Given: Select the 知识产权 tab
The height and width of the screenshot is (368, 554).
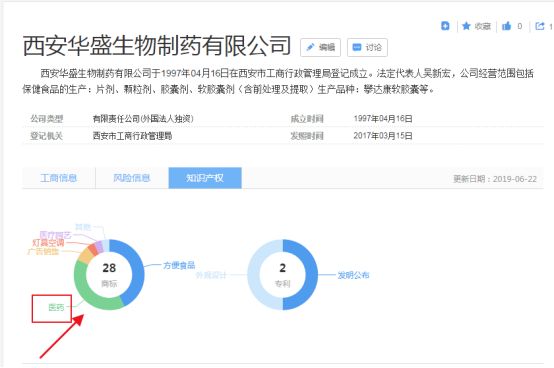Looking at the screenshot, I should click(205, 178).
